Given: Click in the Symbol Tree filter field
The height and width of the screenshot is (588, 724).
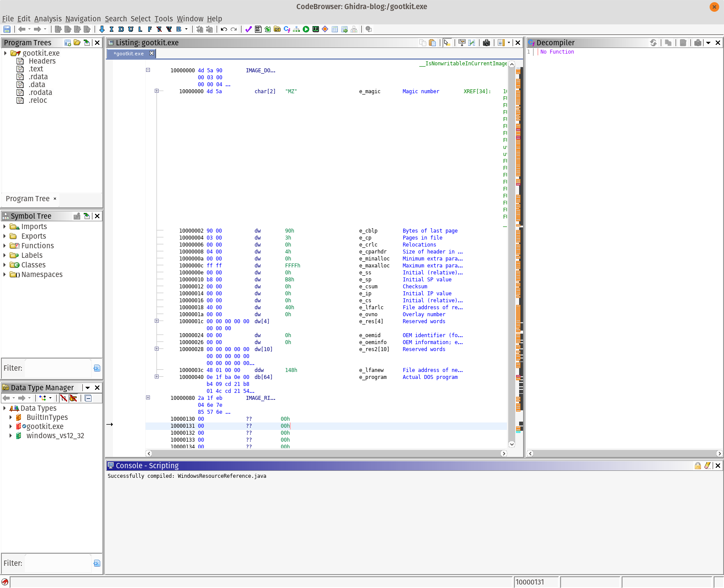Looking at the screenshot, I should (x=58, y=368).
